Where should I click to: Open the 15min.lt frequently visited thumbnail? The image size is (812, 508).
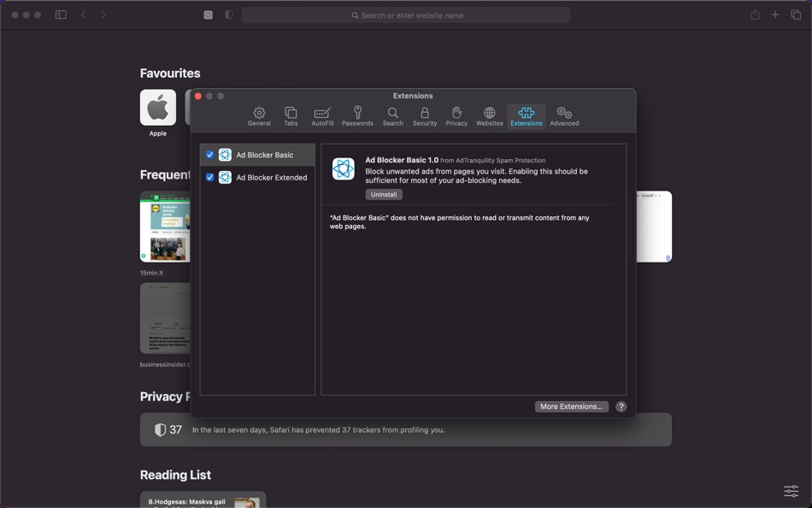pyautogui.click(x=165, y=227)
